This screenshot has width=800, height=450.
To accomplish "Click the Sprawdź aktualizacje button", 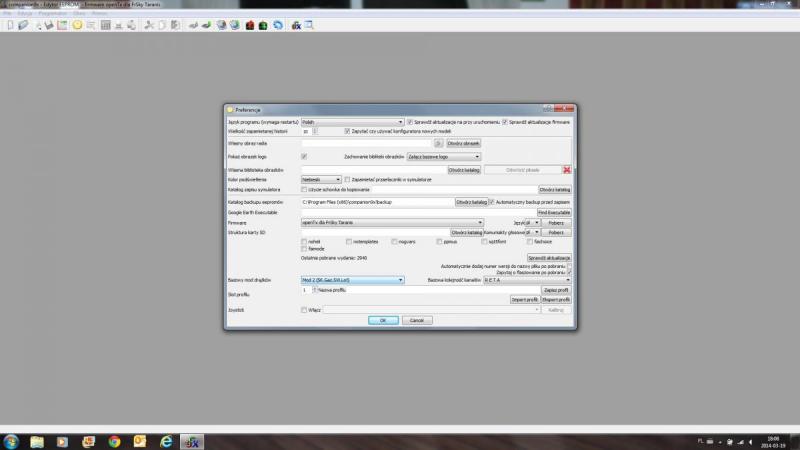I will pyautogui.click(x=549, y=258).
